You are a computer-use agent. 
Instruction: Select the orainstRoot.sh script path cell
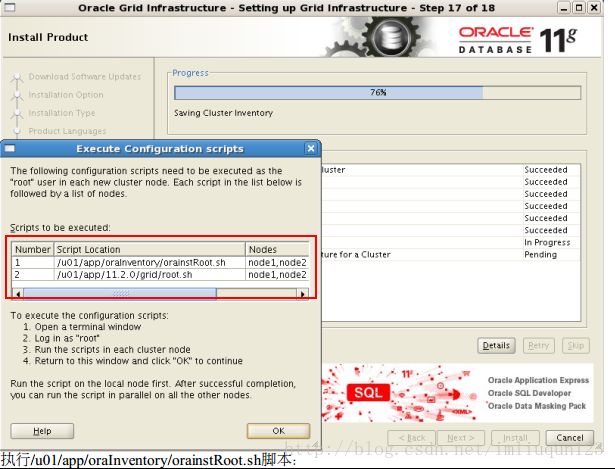coord(149,262)
